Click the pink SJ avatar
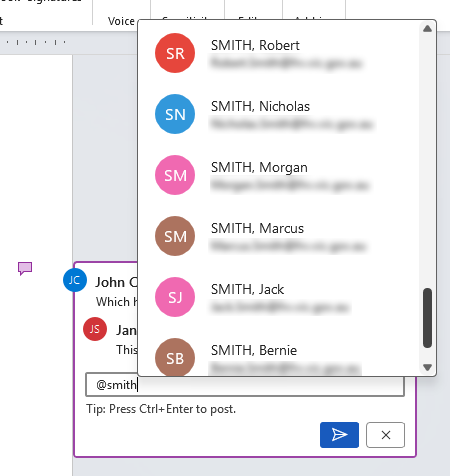450x476 pixels. 175,297
